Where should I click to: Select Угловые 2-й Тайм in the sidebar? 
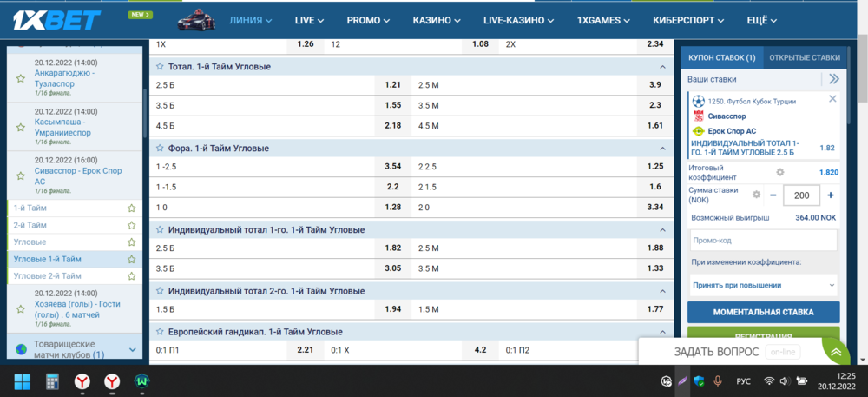click(x=48, y=275)
